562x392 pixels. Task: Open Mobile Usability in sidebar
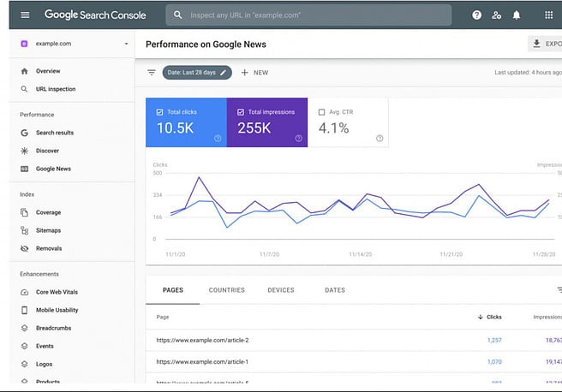pos(57,310)
